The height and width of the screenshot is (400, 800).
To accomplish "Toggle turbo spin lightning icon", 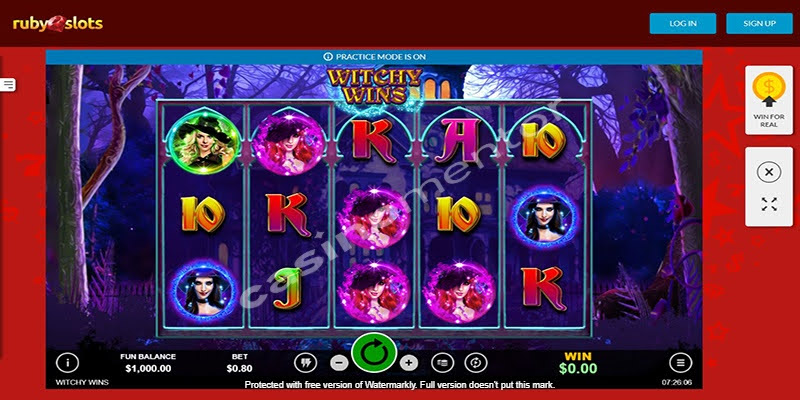I will 305,363.
